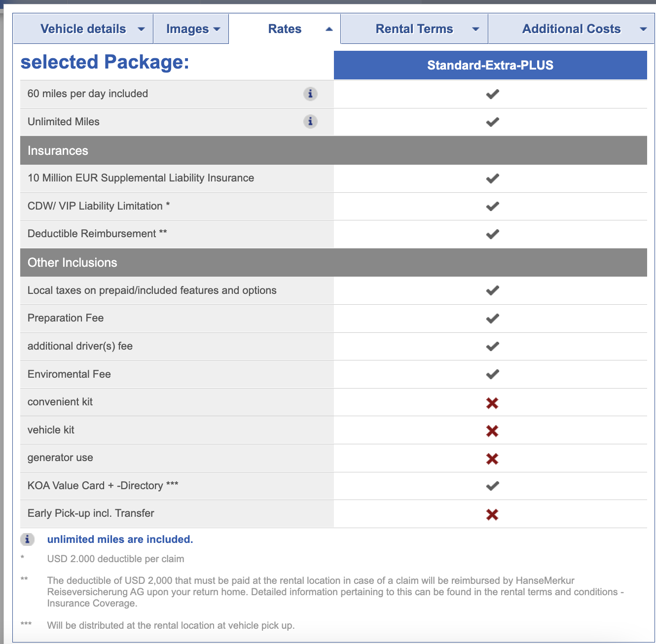Click checkmark for Deductible Reimbursement row

point(492,234)
